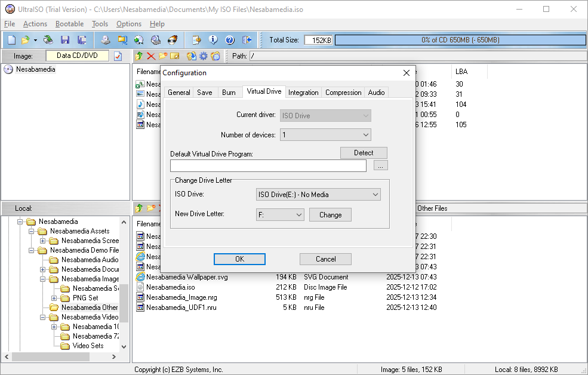This screenshot has height=375, width=588.
Task: Switch to the Burn tab
Action: click(229, 93)
